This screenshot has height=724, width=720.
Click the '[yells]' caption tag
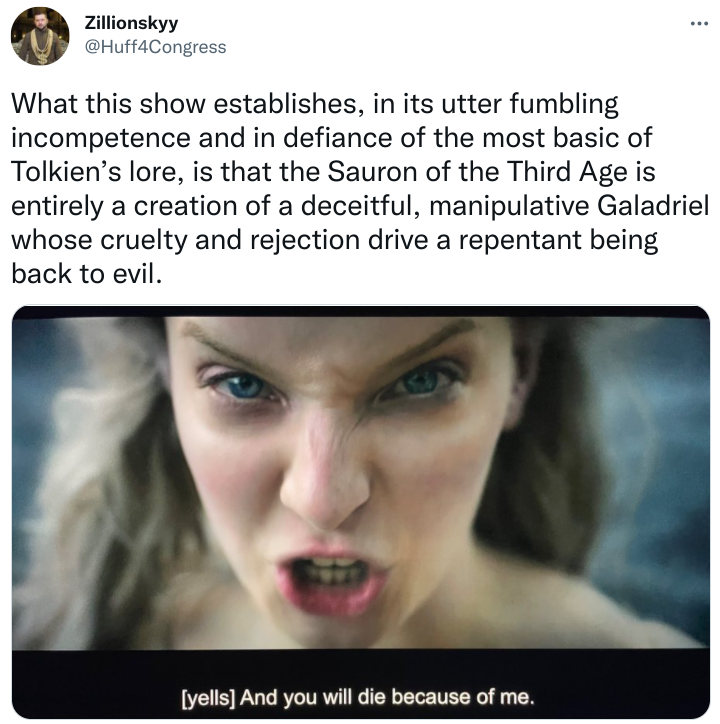tap(208, 697)
